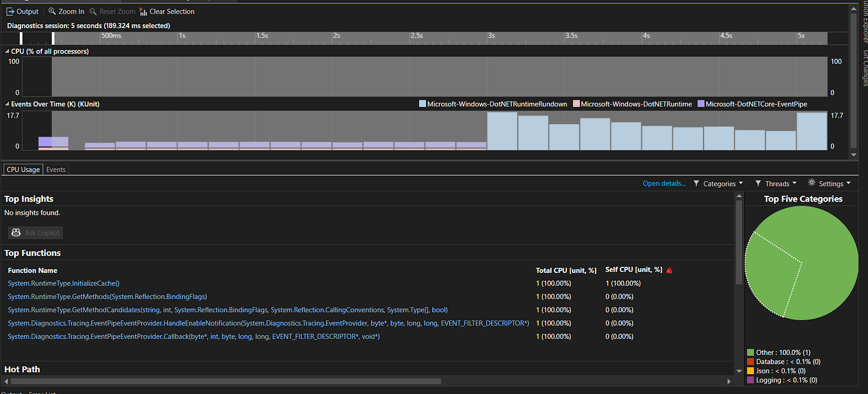
Task: Select the Zoom In magnifier icon
Action: [x=52, y=11]
